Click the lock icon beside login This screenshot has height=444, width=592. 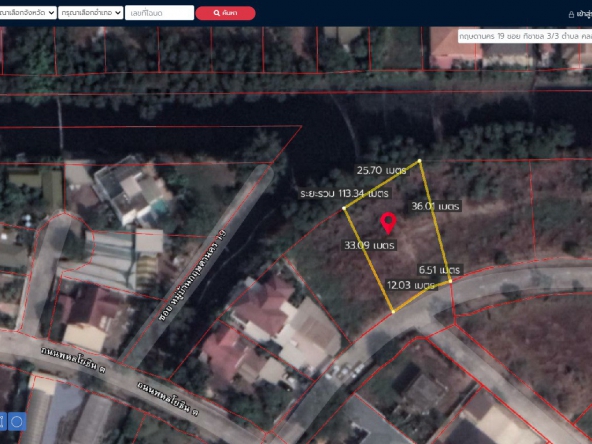pyautogui.click(x=571, y=14)
